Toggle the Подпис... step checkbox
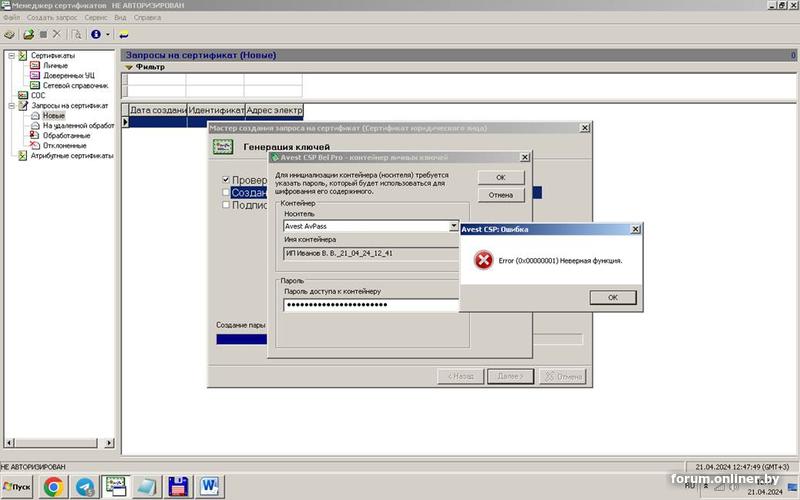800x500 pixels. click(226, 205)
